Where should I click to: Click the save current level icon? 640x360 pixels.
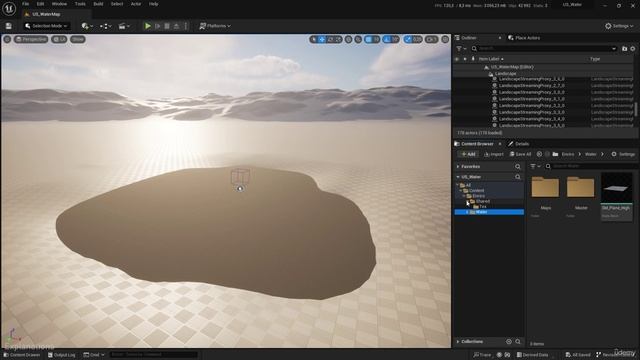pos(9,26)
